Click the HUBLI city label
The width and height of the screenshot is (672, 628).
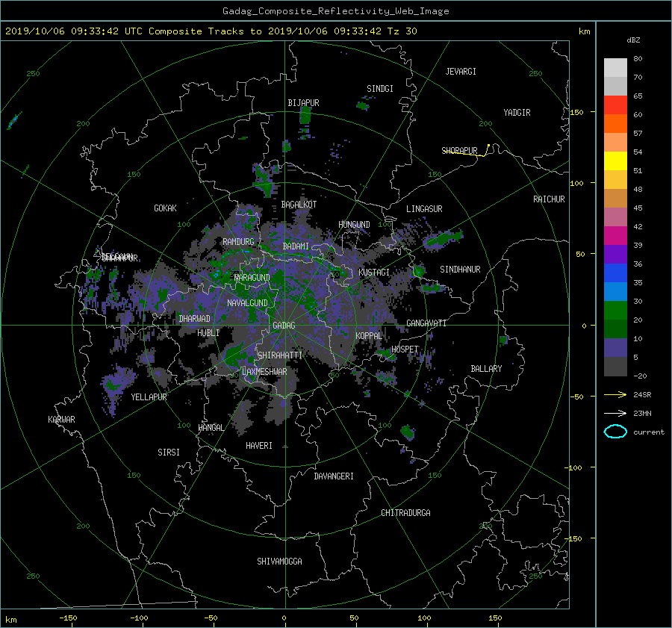[x=208, y=333]
